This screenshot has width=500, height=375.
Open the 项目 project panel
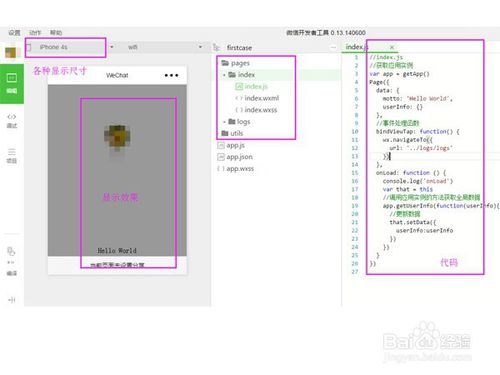pos(12,156)
